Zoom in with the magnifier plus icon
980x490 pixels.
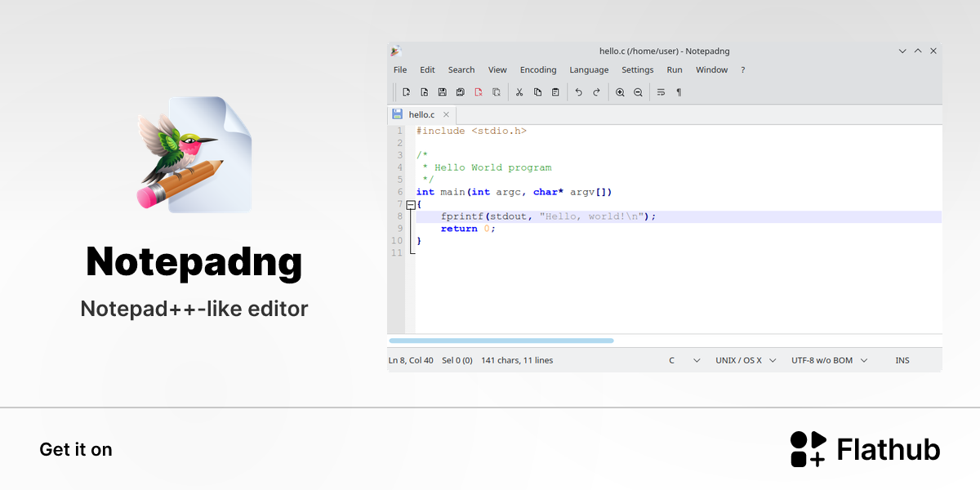[x=620, y=92]
